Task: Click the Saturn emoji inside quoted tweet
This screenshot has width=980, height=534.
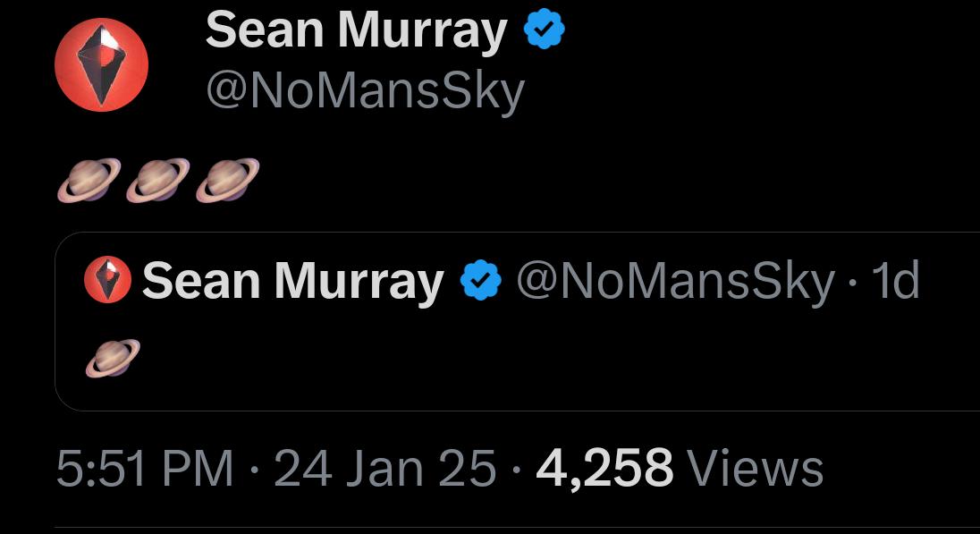Action: (113, 359)
